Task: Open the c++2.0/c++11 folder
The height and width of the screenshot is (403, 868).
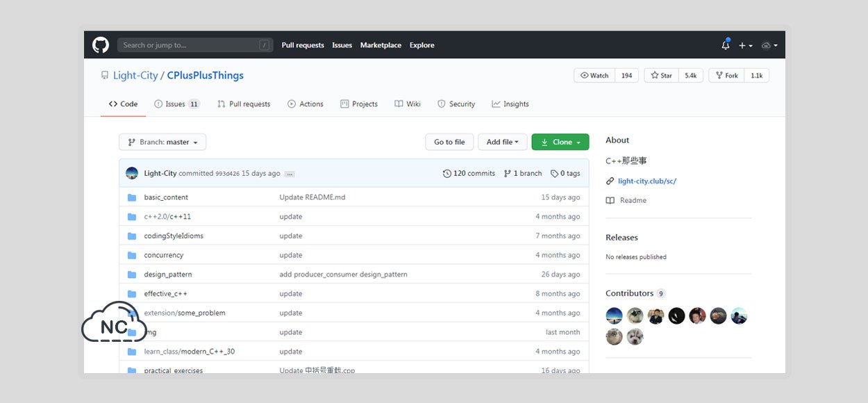Action: point(167,217)
